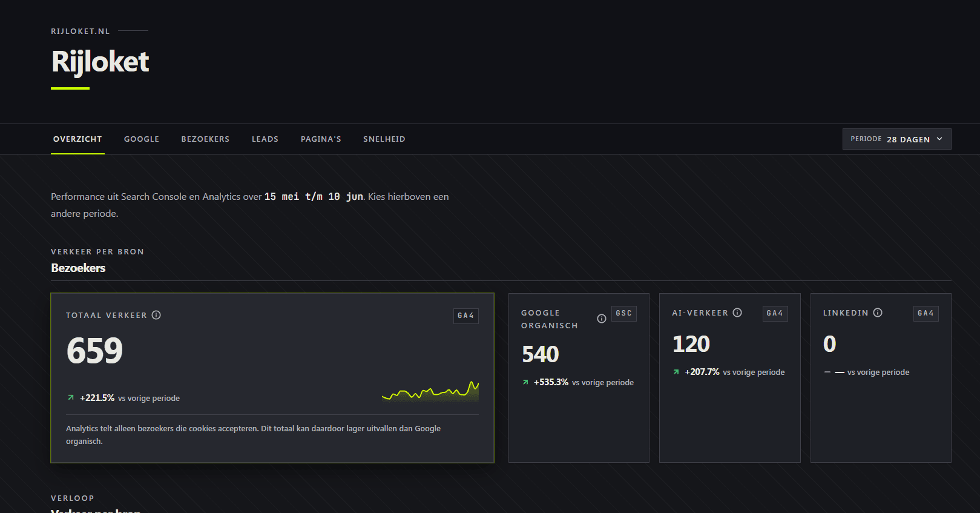Click GA4 badge on LinkedIn card
Screen dimensions: 980x513
[x=926, y=313]
